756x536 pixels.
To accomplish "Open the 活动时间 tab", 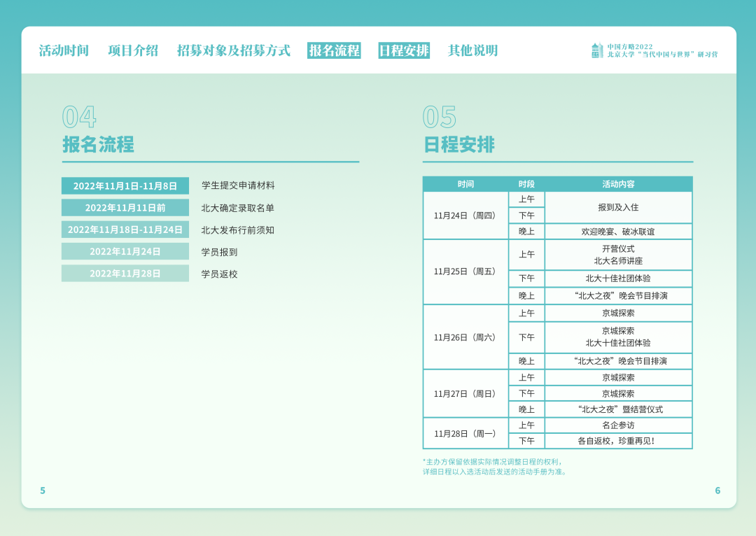I will click(64, 50).
